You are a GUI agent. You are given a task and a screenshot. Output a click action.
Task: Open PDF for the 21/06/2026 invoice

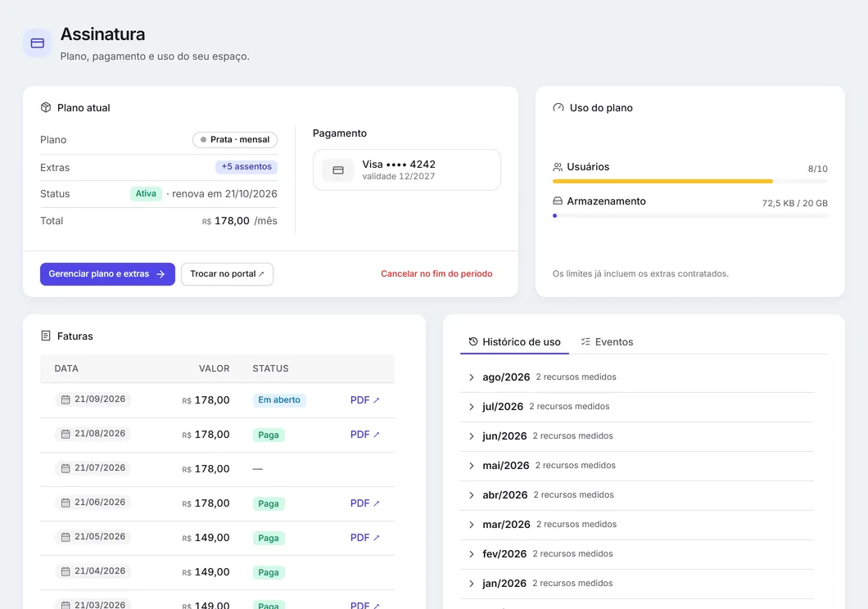tap(364, 503)
